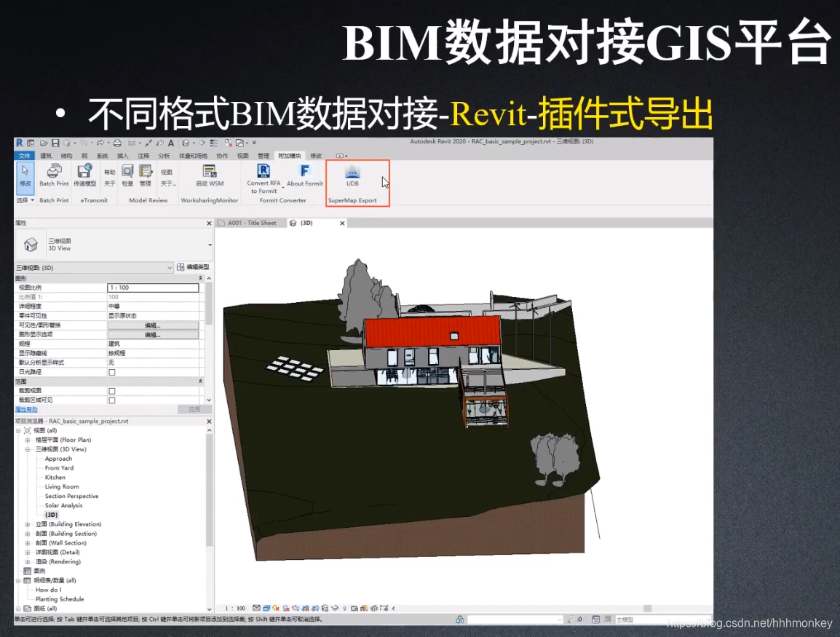Click the UDB SuperMap Export icon
840x637 pixels.
click(x=352, y=172)
